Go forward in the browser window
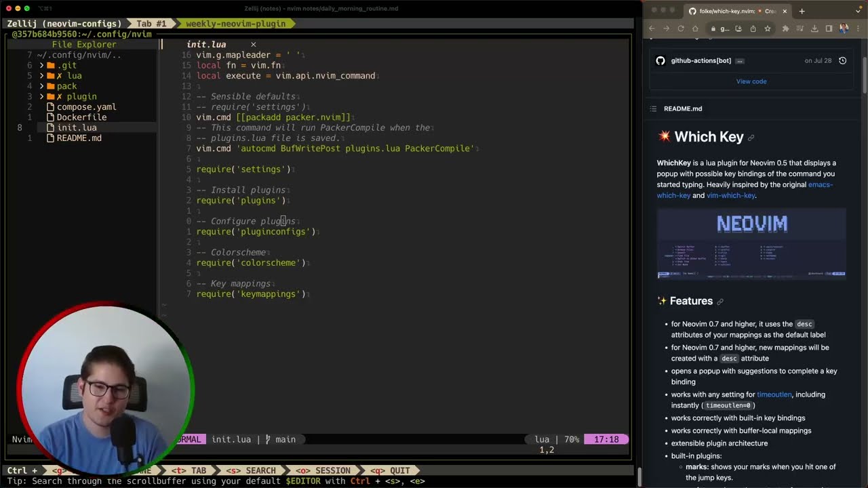 (666, 28)
